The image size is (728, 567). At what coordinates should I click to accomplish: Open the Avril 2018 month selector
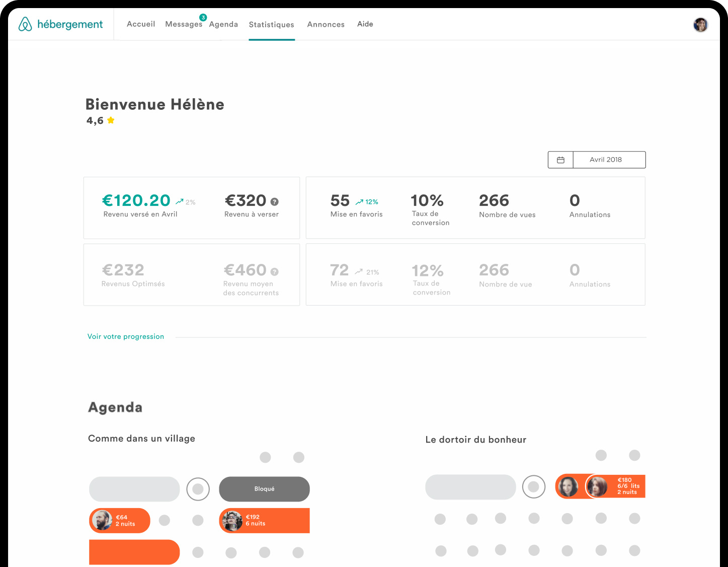pos(606,160)
